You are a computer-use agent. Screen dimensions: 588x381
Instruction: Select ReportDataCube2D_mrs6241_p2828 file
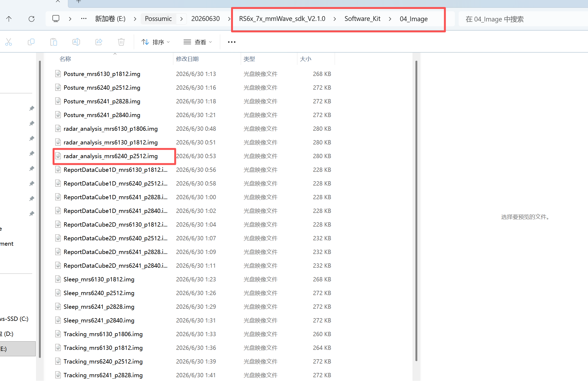[115, 252]
